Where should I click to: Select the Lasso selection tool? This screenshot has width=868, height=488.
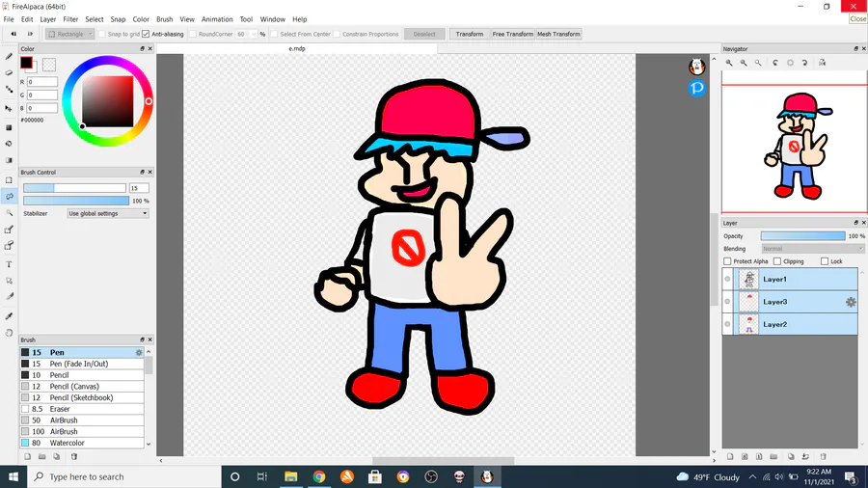pyautogui.click(x=10, y=196)
